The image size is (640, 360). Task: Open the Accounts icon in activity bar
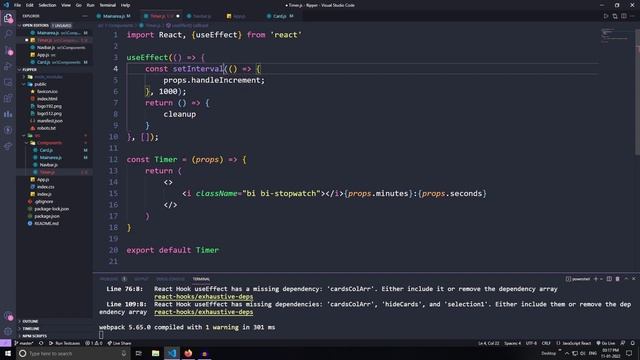8,316
